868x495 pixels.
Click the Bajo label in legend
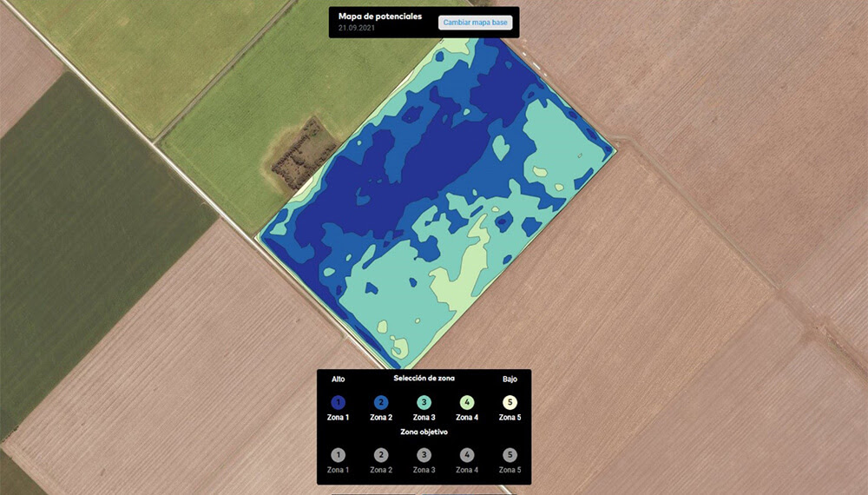tap(510, 379)
